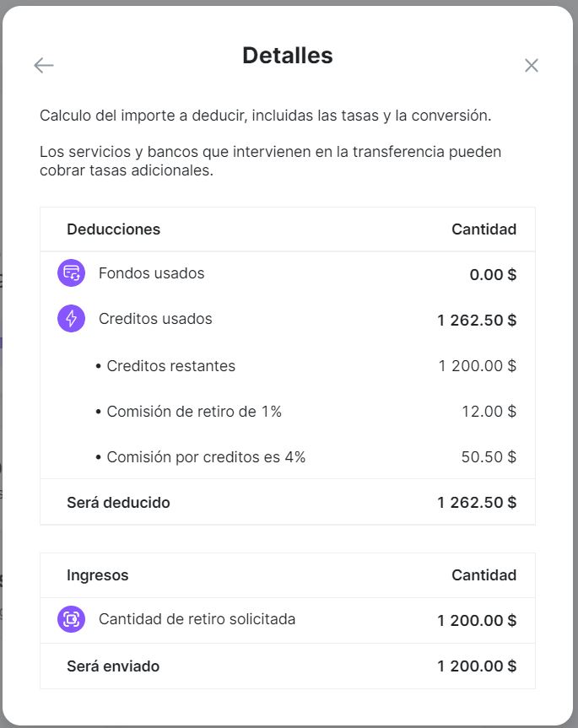Click the back arrow icon

(x=44, y=66)
